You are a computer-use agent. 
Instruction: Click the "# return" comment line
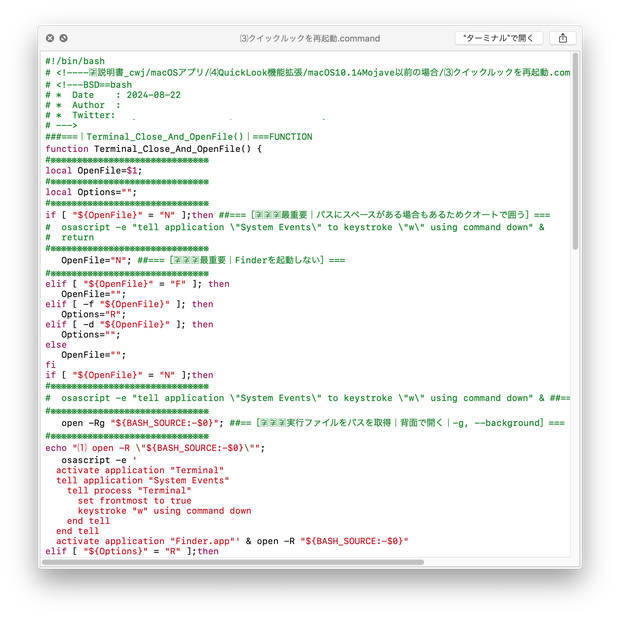[70, 237]
